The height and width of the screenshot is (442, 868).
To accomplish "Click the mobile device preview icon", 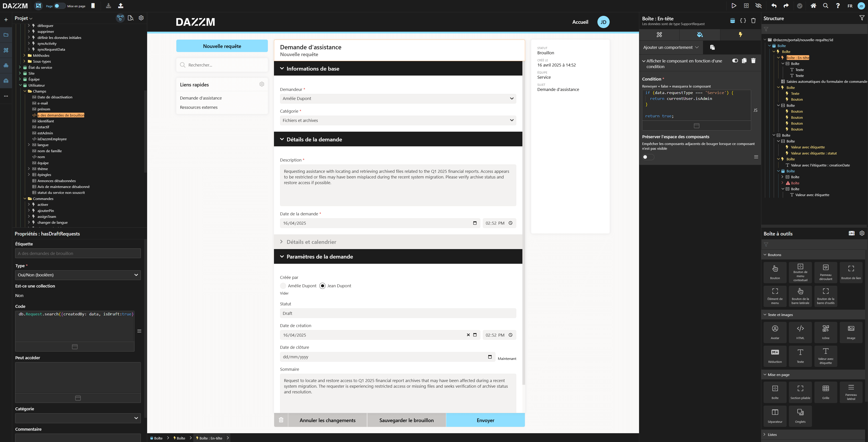I will [x=93, y=6].
